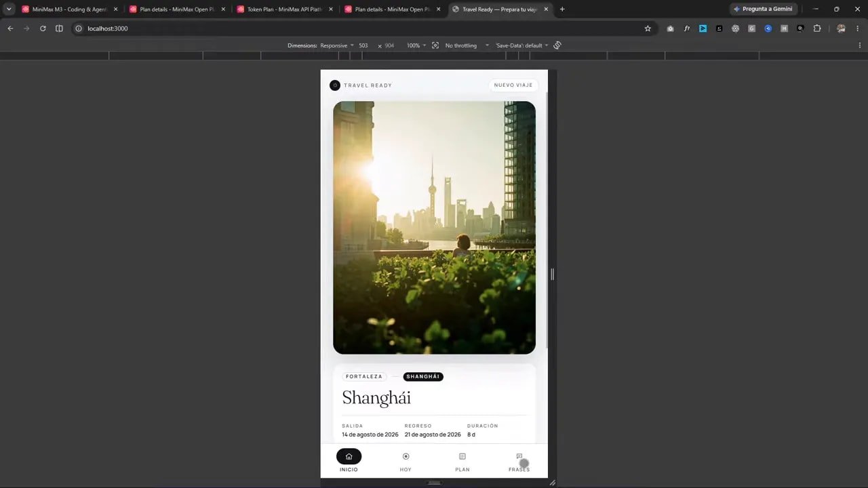This screenshot has width=868, height=488.
Task: Open the Extensions puzzle menu
Action: 817,28
